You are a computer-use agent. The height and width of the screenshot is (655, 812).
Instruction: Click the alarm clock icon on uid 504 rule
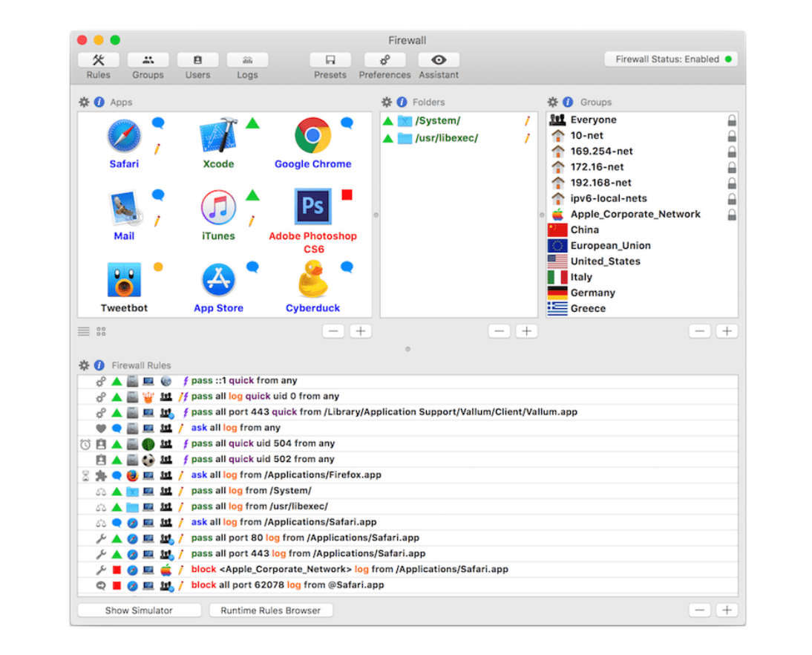85,444
